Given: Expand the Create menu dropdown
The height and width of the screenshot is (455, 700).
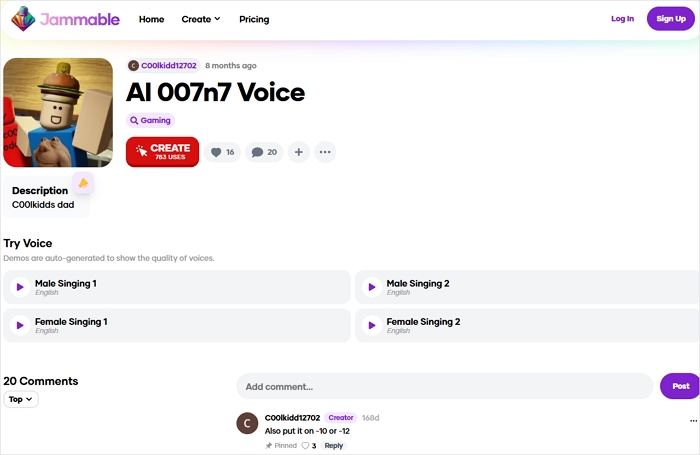Looking at the screenshot, I should pyautogui.click(x=201, y=19).
